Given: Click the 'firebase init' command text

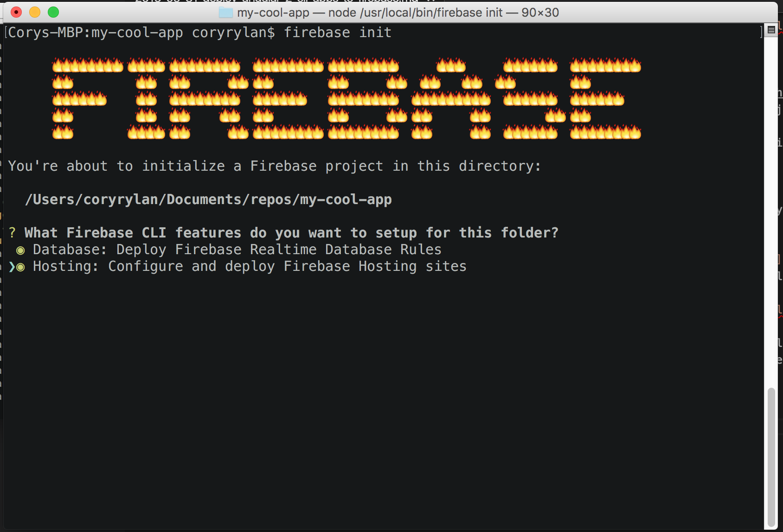Looking at the screenshot, I should click(x=338, y=32).
